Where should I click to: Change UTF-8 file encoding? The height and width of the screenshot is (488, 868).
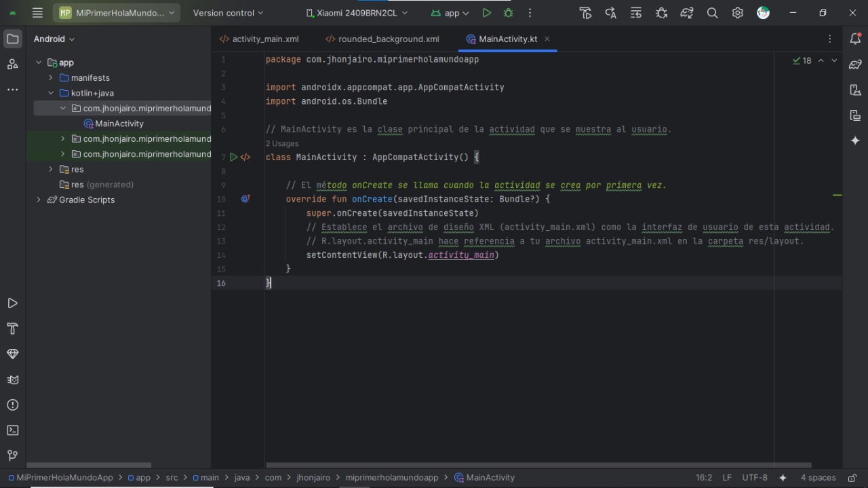coord(755,478)
